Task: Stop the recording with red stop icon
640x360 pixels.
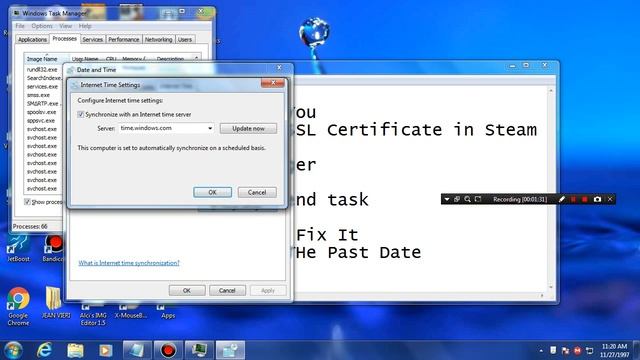Action: [x=585, y=199]
